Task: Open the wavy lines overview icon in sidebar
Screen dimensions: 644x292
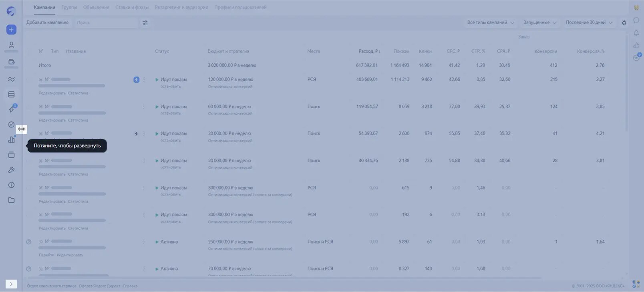Action: point(11,79)
